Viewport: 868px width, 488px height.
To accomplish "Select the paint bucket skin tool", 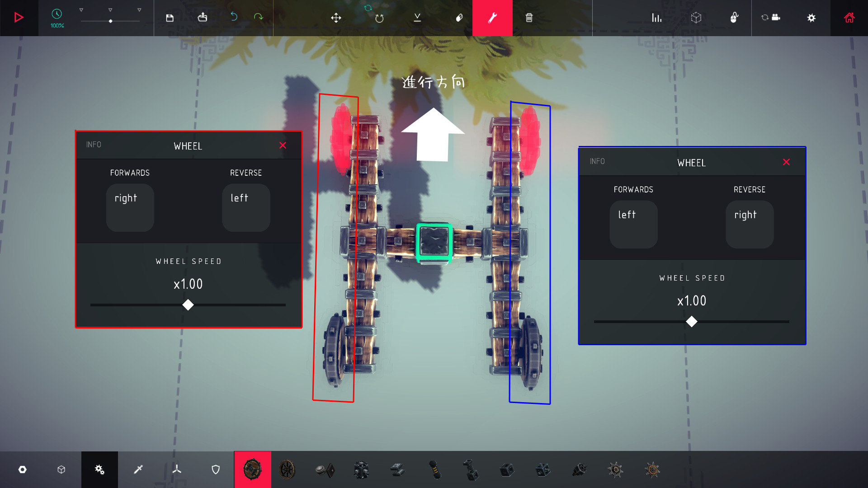I will tap(459, 18).
